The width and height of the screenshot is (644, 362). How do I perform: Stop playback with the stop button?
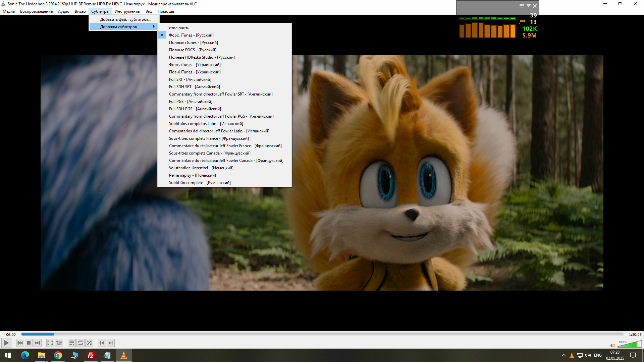tap(29, 343)
